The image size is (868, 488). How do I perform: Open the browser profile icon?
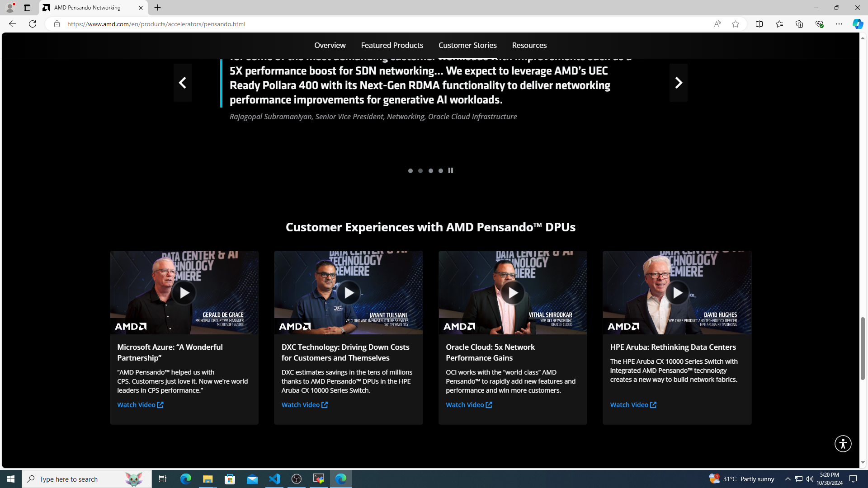[9, 8]
